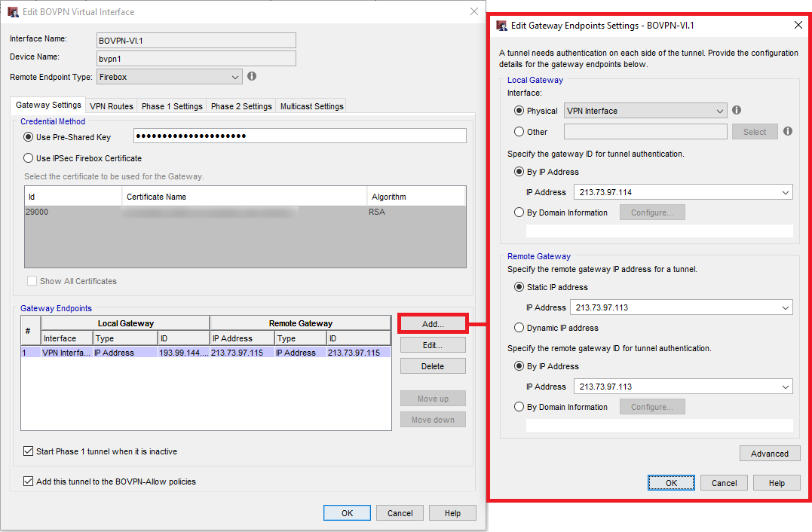Go to the Multicast Settings tab
The width and height of the screenshot is (812, 532).
click(311, 106)
